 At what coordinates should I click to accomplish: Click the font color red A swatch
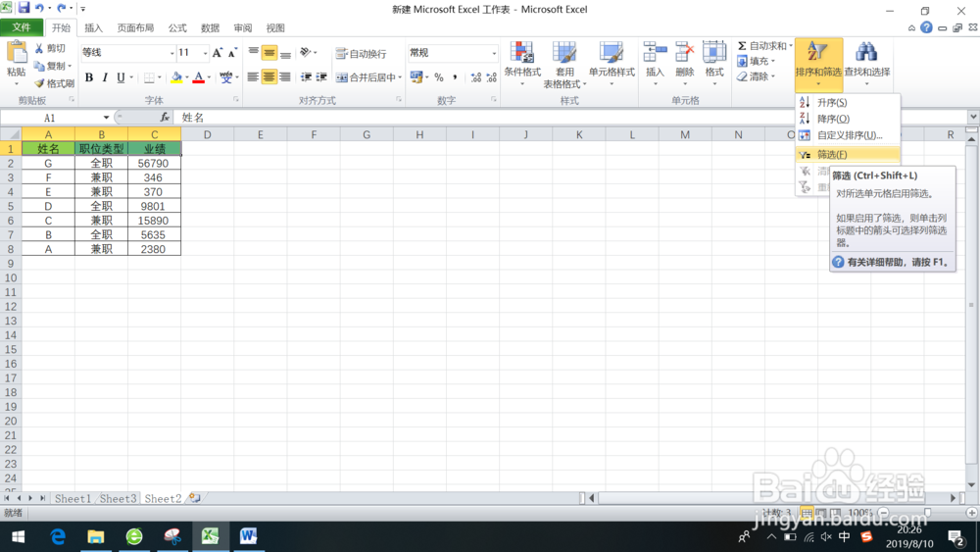198,77
